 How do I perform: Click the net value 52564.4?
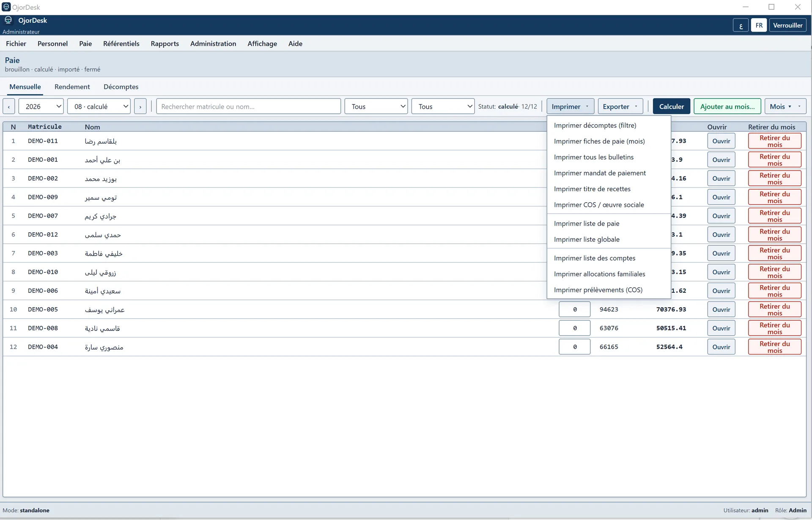(x=669, y=347)
